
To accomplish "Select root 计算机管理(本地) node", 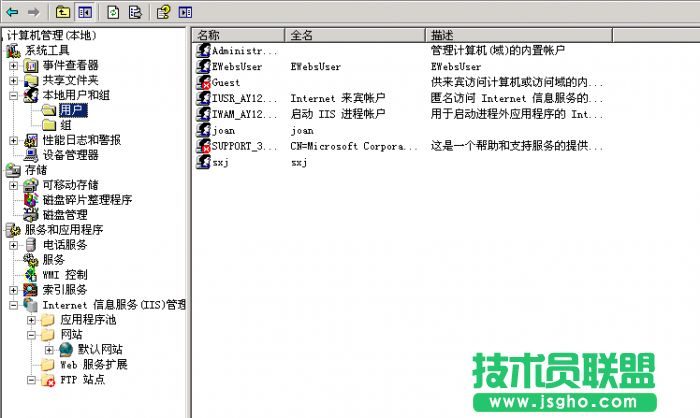I will pos(51,35).
